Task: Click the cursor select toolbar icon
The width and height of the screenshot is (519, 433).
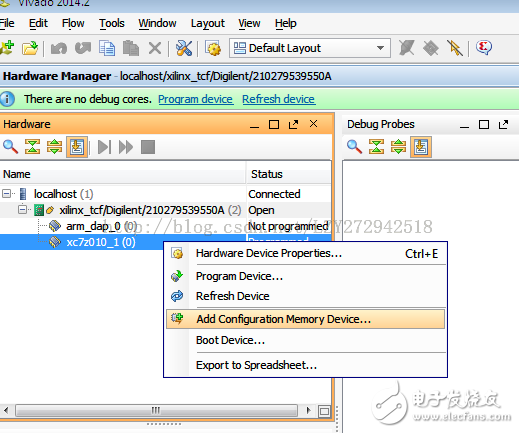Action: tap(455, 48)
